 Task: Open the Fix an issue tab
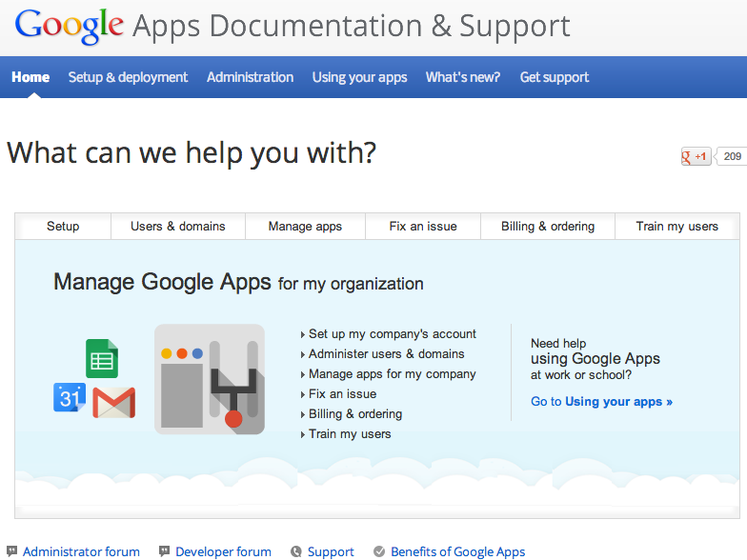[423, 227]
